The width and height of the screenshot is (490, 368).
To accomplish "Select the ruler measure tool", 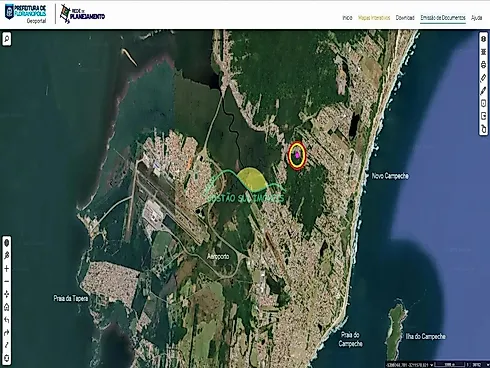I will pyautogui.click(x=483, y=78).
